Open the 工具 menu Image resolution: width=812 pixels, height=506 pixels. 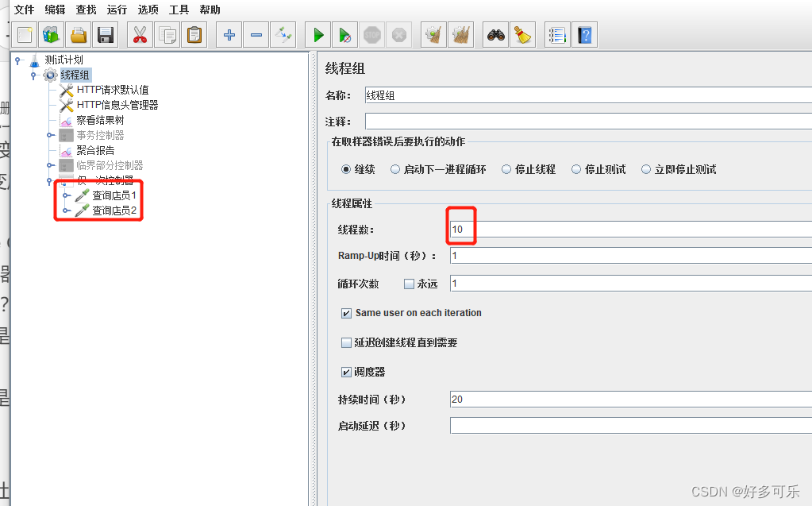[179, 10]
